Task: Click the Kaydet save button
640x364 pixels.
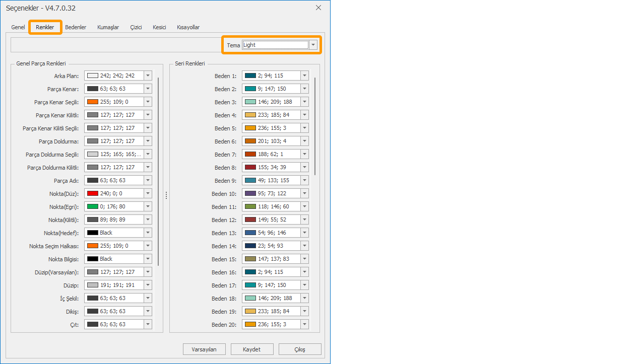Action: point(252,349)
